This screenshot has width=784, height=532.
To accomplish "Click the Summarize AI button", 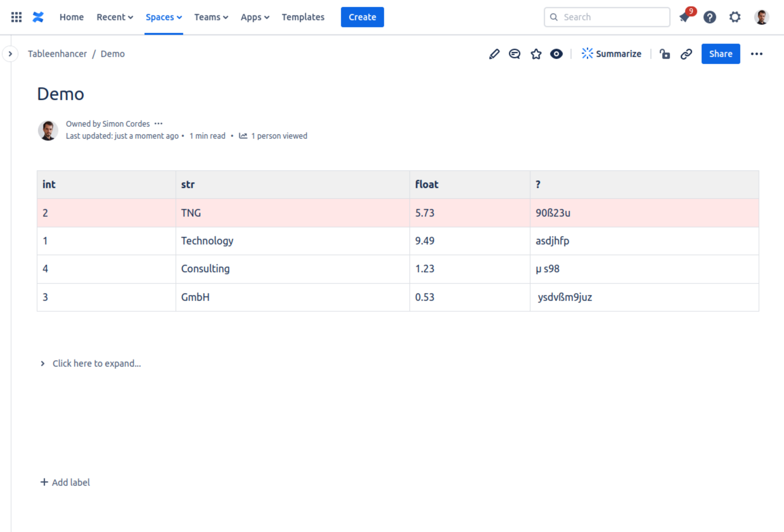I will (611, 54).
